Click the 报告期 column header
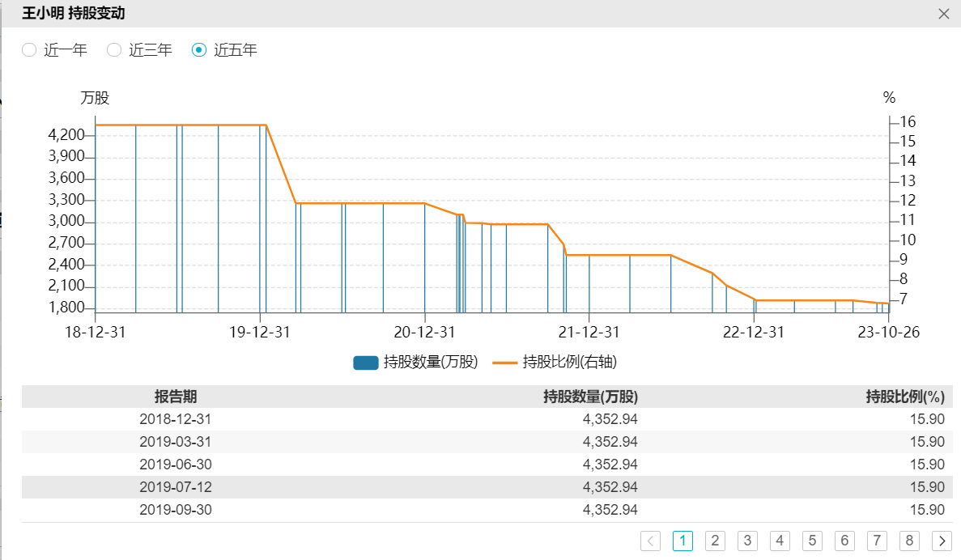Image resolution: width=961 pixels, height=560 pixels. (176, 397)
